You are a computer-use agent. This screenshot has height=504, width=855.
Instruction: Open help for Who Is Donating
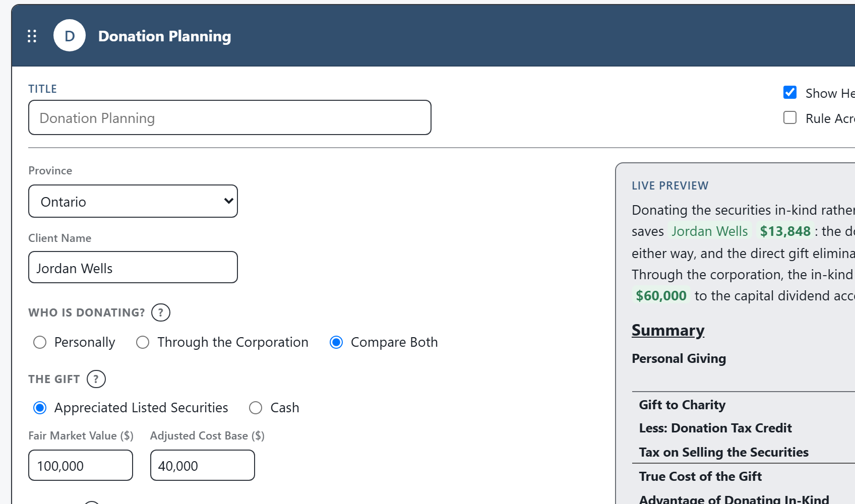pyautogui.click(x=161, y=312)
